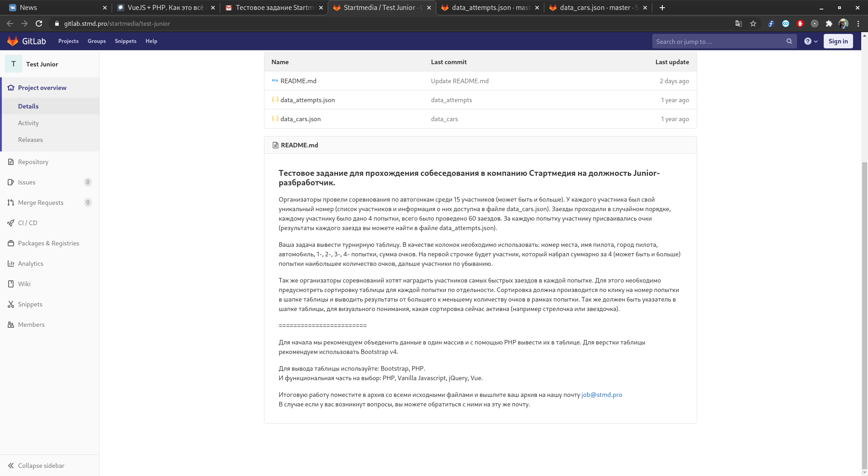Viewport: 868px width, 476px height.
Task: Open the browser extensions puzzle icon
Action: [x=829, y=24]
